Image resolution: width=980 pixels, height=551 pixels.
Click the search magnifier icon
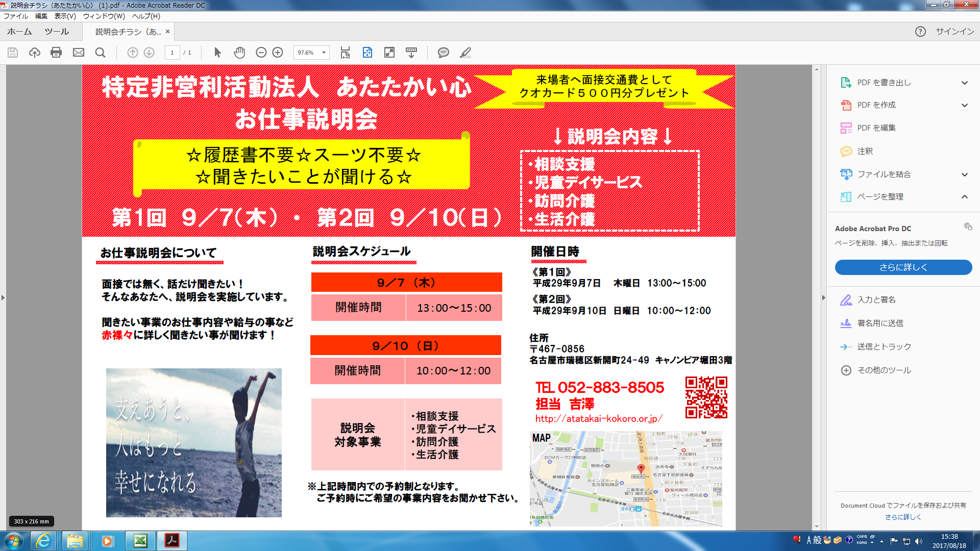click(x=100, y=53)
